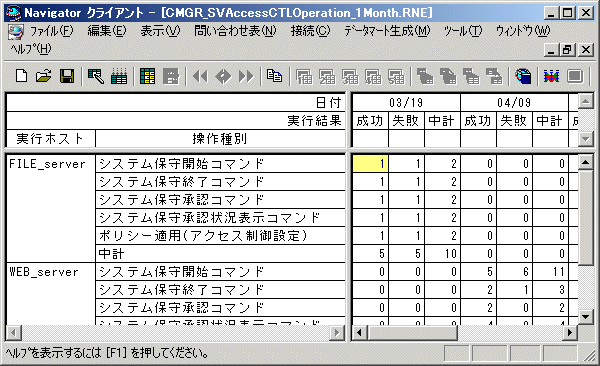Click the numbered window icon labeled 3

[x=350, y=76]
